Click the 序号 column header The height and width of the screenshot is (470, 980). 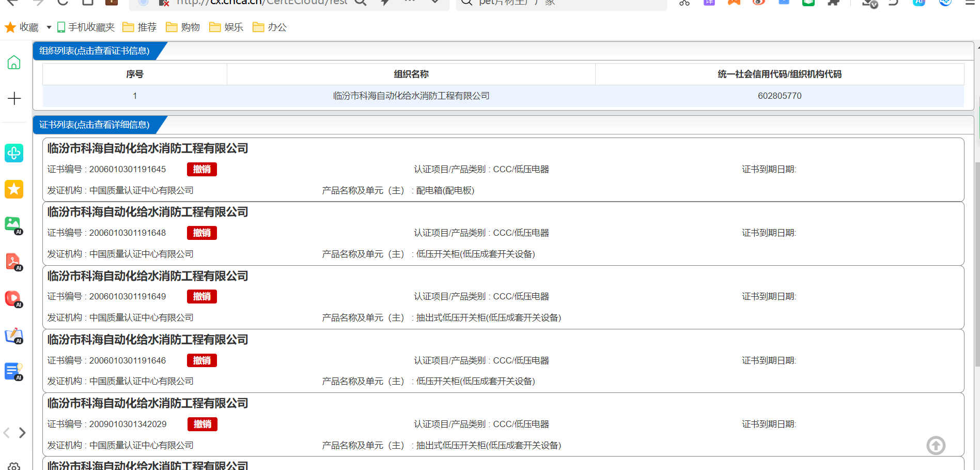[135, 74]
